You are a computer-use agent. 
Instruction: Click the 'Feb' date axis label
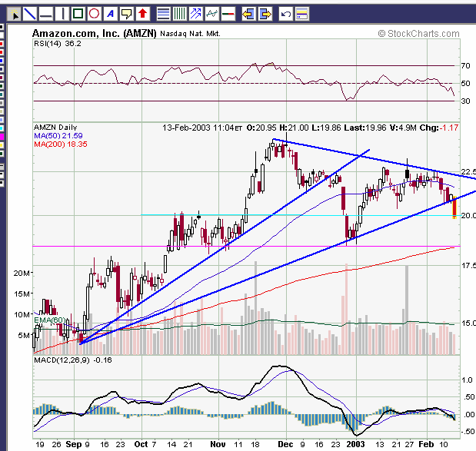point(426,444)
